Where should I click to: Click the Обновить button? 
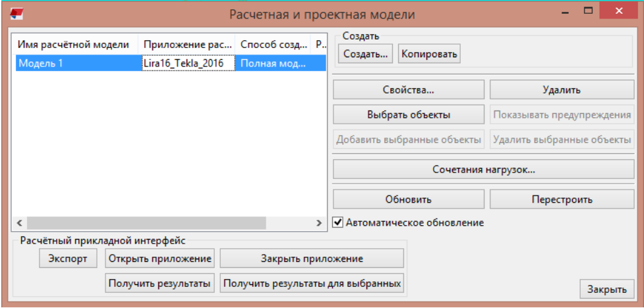pyautogui.click(x=408, y=199)
